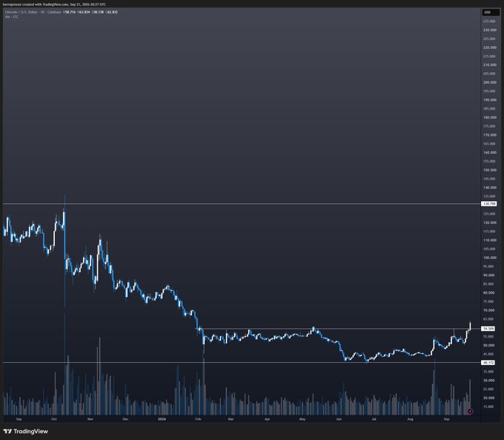Click the 15.000 price axis label
This screenshot has height=440, width=504.
(x=489, y=407)
